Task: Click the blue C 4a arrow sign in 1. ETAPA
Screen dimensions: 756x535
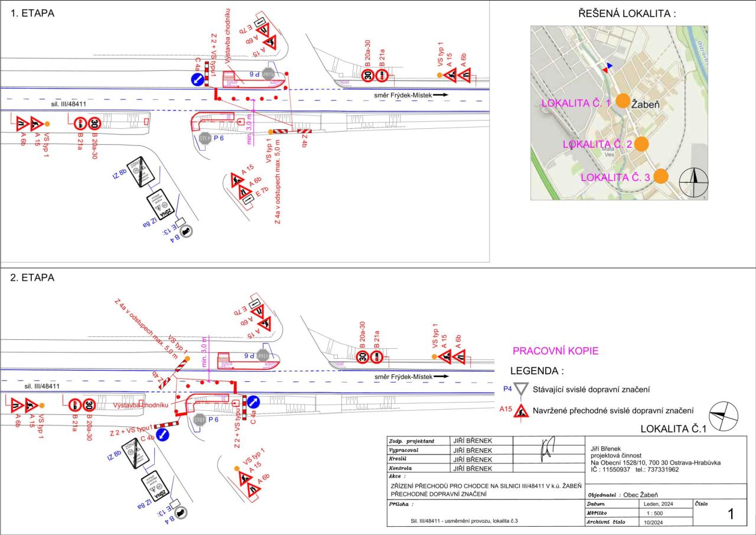Action: [197, 79]
